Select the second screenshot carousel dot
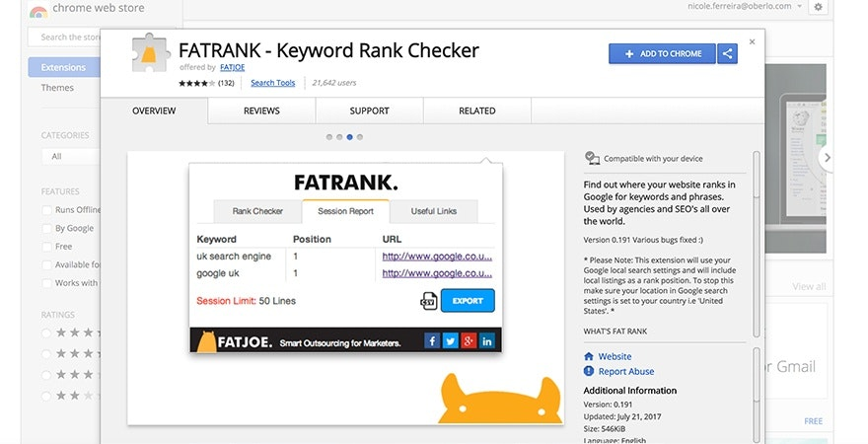Screen dimensions: 868x444 (x=339, y=137)
